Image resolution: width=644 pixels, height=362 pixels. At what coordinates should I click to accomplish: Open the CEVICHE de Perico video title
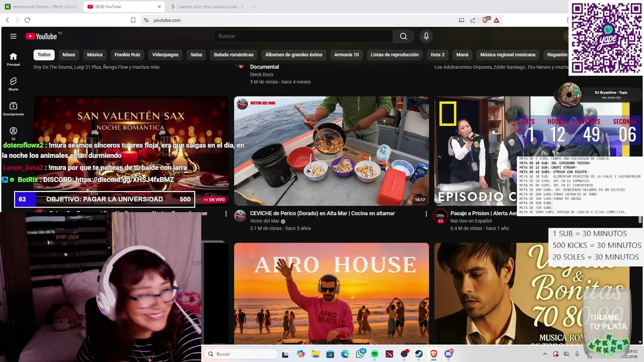pyautogui.click(x=323, y=213)
